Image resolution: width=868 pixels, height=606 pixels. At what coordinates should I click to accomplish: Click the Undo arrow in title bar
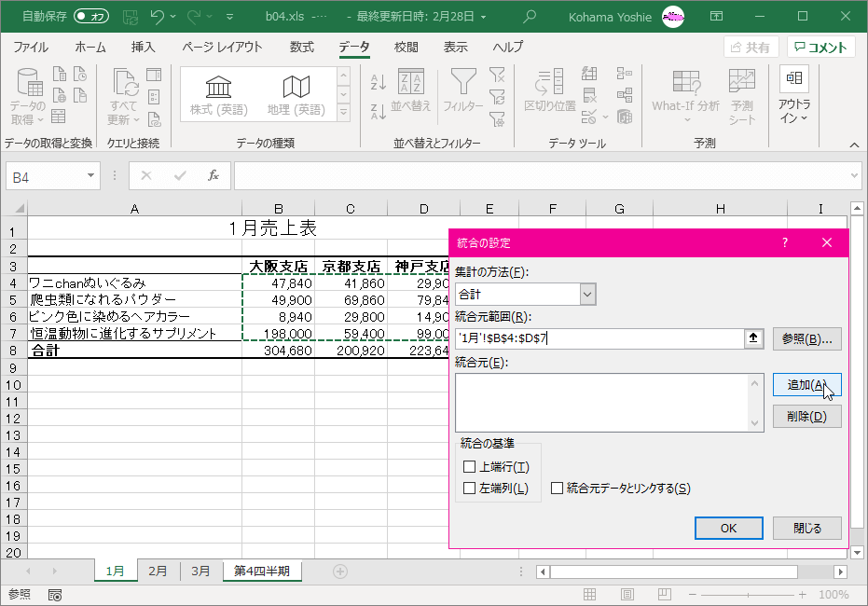[x=158, y=16]
